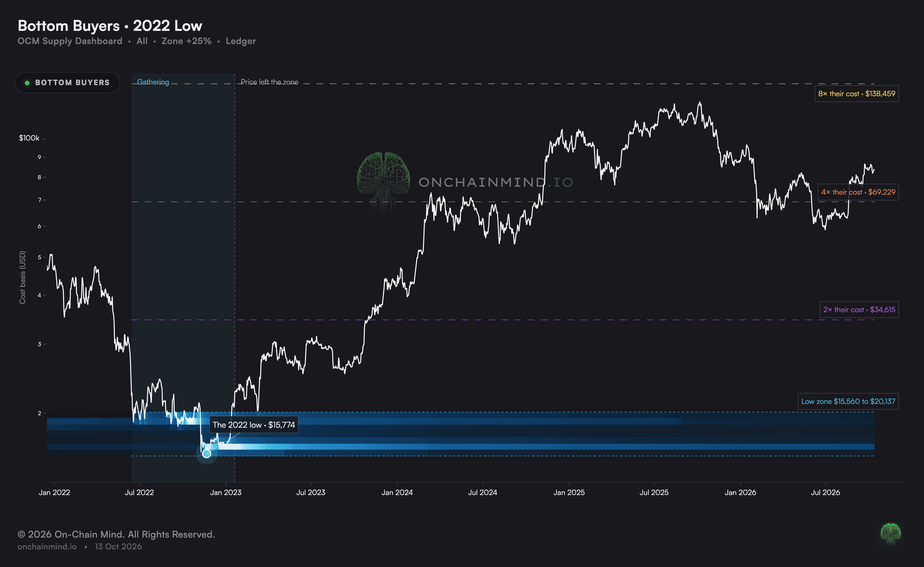Open the onchainmind.io footer link
The width and height of the screenshot is (924, 567).
(x=47, y=547)
